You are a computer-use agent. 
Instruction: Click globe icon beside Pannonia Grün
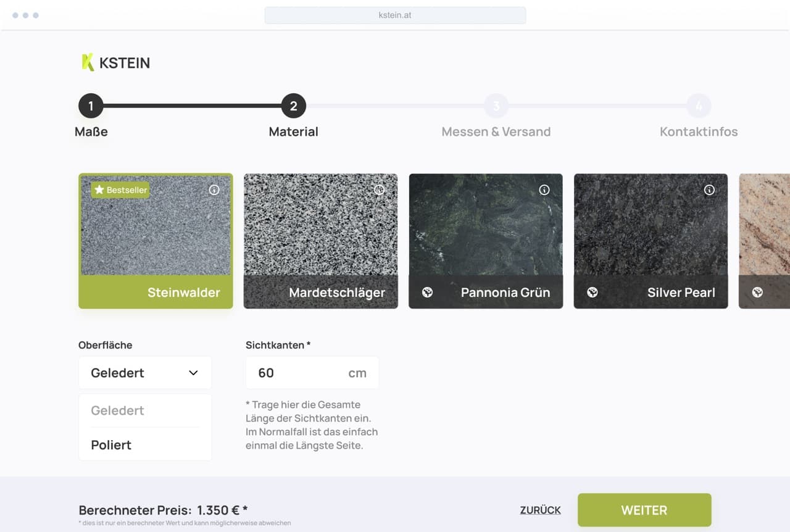click(x=427, y=293)
